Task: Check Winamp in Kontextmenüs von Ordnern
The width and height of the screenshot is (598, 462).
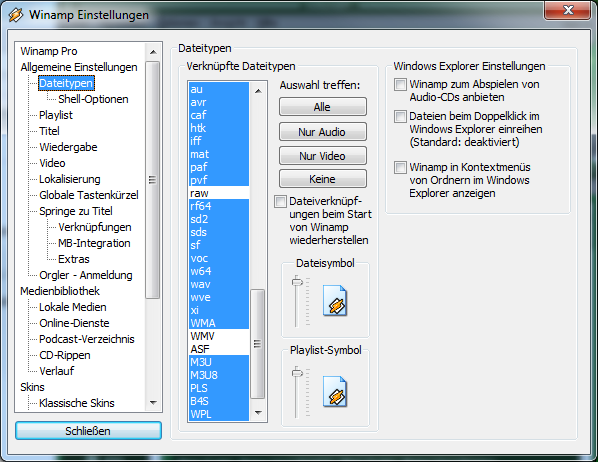Action: 400,167
